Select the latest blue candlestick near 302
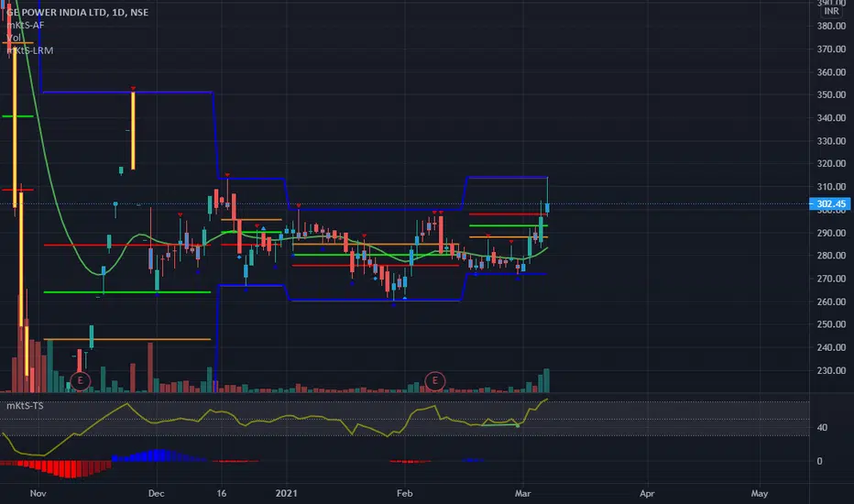 coord(547,207)
